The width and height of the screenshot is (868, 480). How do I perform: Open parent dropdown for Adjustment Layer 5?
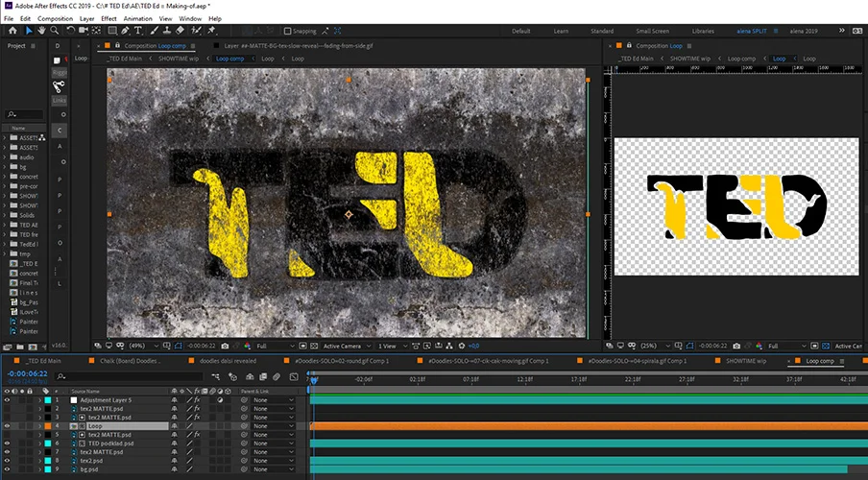(x=273, y=399)
